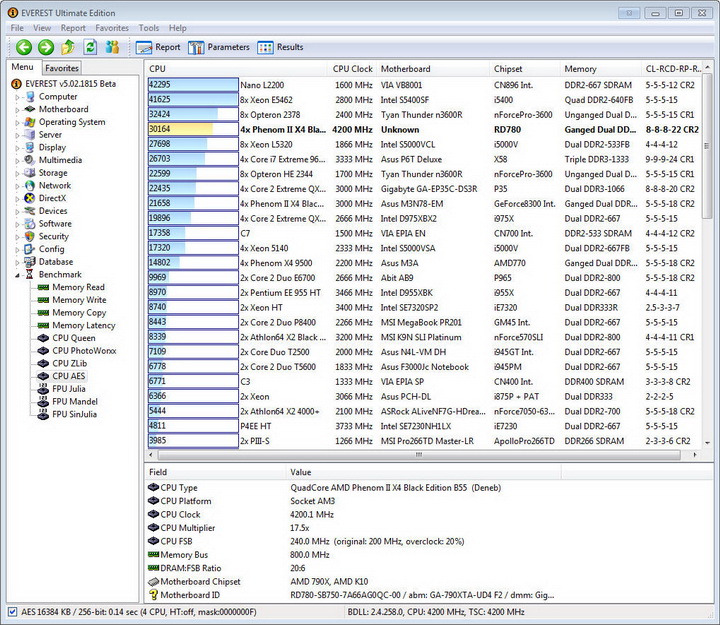Expand the Display tree node
The height and width of the screenshot is (625, 720).
pos(17,148)
